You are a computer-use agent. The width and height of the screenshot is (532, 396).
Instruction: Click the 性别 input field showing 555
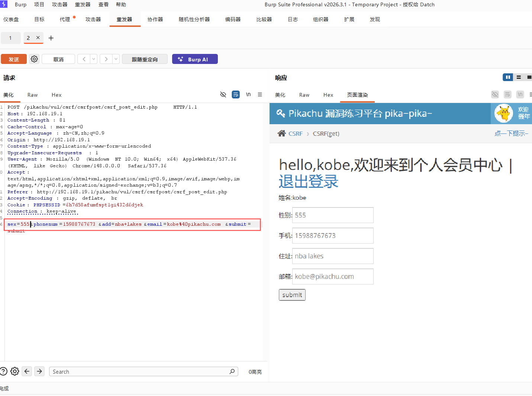pyautogui.click(x=333, y=215)
